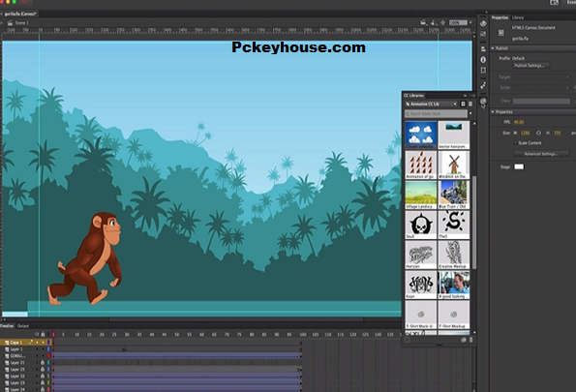576x392 pixels.
Task: Click the Scene 1 icon in edit bar
Action: (x=11, y=23)
